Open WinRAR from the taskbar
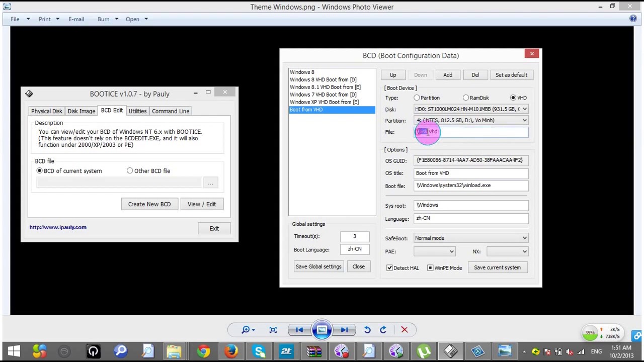This screenshot has width=644, height=362. 314,351
